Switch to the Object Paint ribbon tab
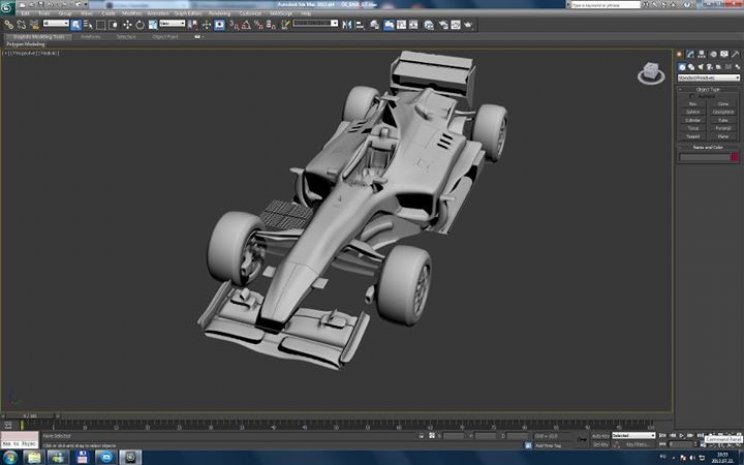744x465 pixels. [165, 37]
